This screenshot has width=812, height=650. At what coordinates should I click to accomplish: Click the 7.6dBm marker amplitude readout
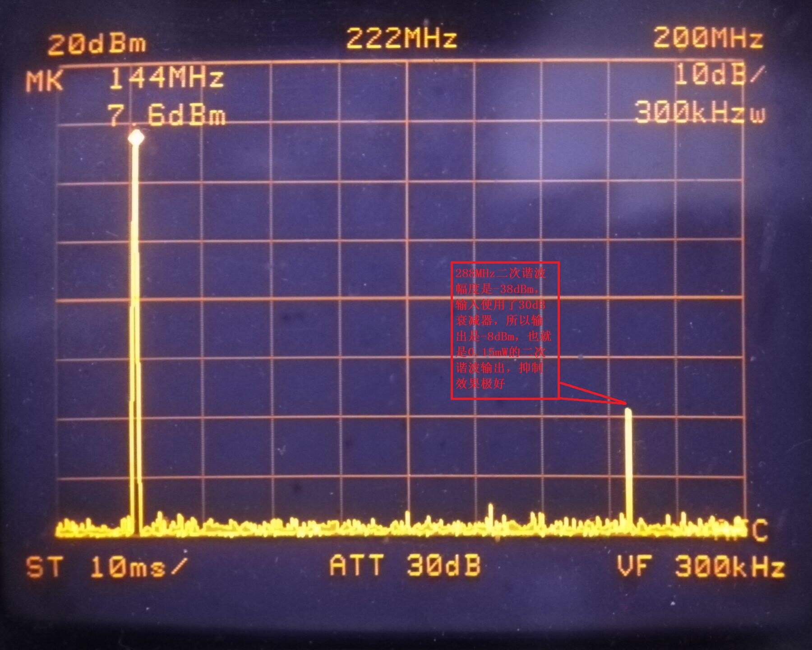pos(167,116)
